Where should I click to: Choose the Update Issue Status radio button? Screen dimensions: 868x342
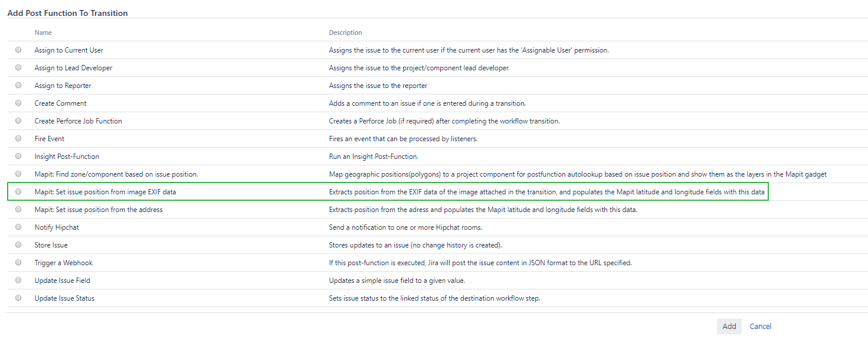18,298
